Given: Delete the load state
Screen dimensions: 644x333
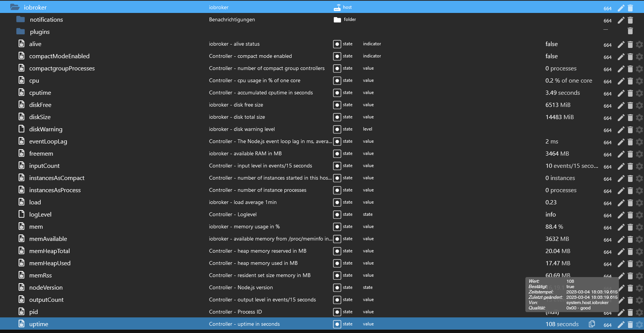Looking at the screenshot, I should click(x=630, y=203).
